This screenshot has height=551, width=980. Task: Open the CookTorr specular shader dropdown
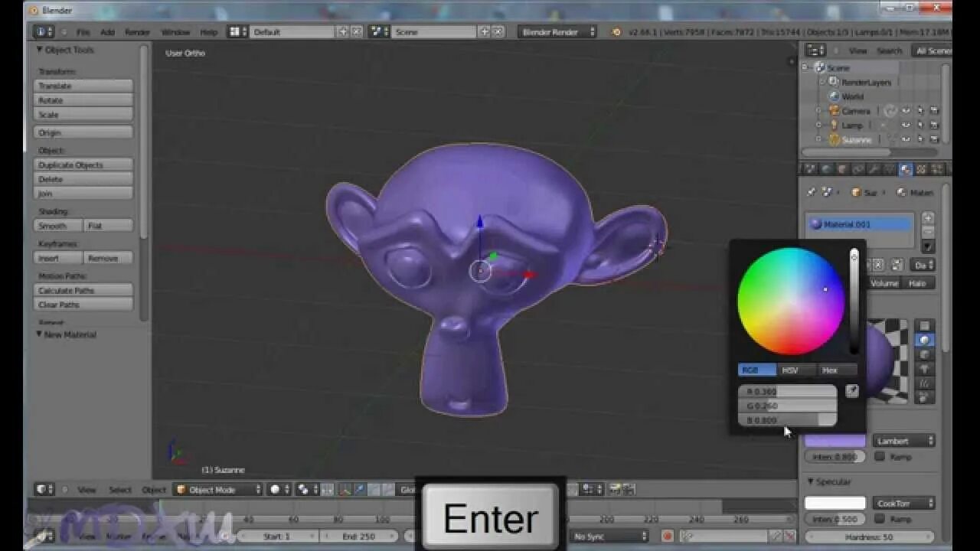pyautogui.click(x=904, y=503)
